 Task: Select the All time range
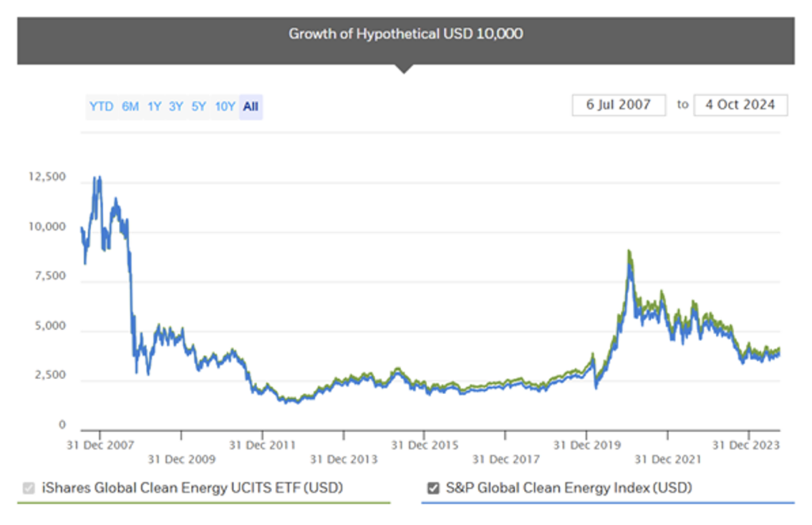251,106
